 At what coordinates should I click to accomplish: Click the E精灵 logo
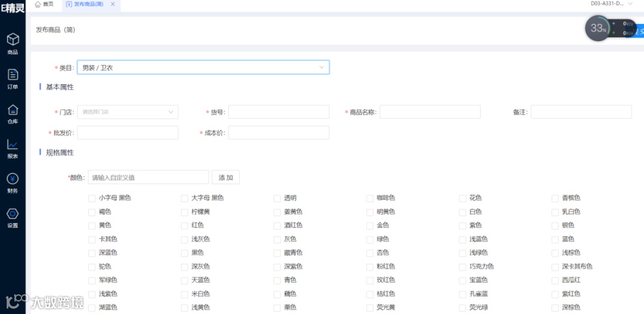coord(13,7)
